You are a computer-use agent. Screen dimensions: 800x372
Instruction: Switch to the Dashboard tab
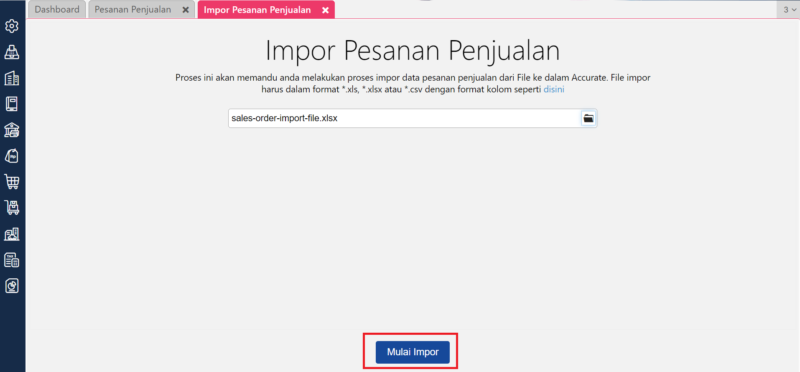click(57, 10)
